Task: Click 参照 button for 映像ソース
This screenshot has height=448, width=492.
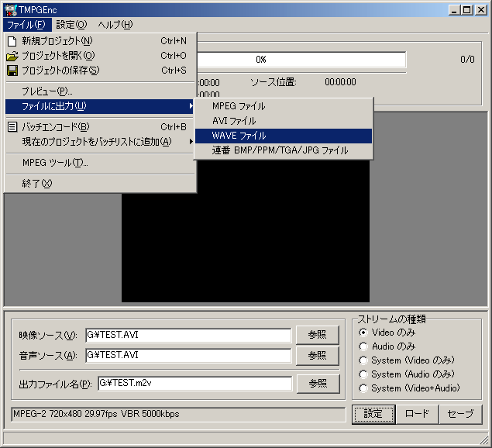Action: click(x=318, y=335)
